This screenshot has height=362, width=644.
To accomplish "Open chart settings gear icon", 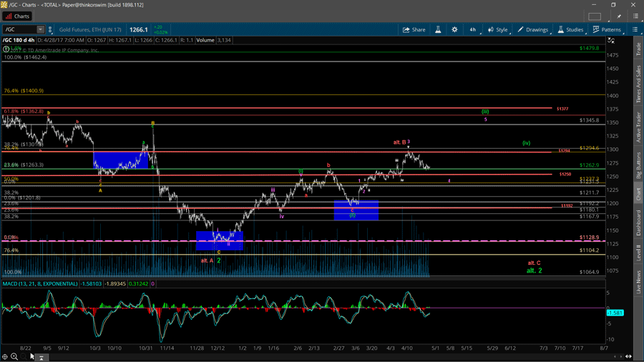I will [454, 30].
